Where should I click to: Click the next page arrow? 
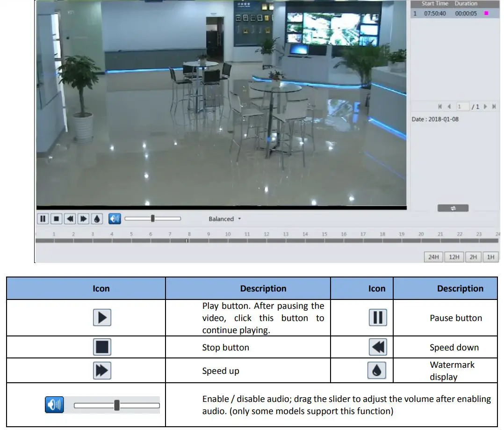point(486,106)
